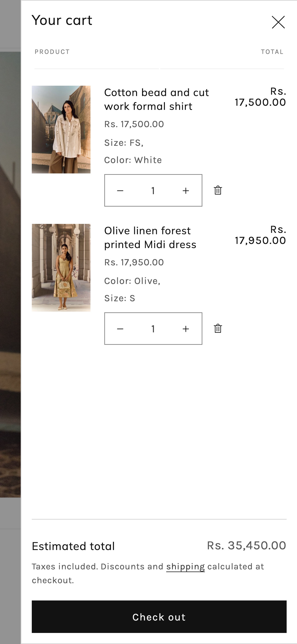This screenshot has width=297, height=644.
Task: Close the cart drawer with the X icon
Action: coord(278,22)
